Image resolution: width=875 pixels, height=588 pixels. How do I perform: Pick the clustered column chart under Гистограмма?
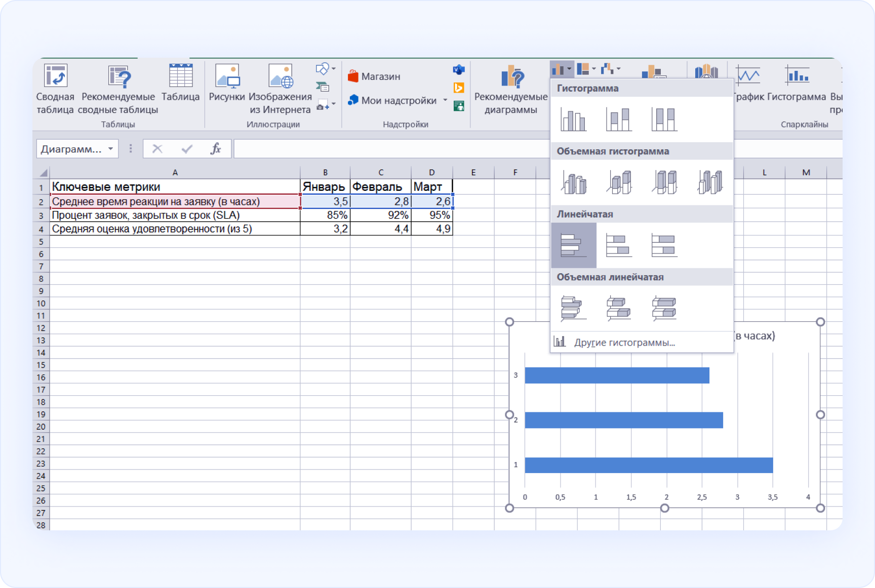[573, 120]
